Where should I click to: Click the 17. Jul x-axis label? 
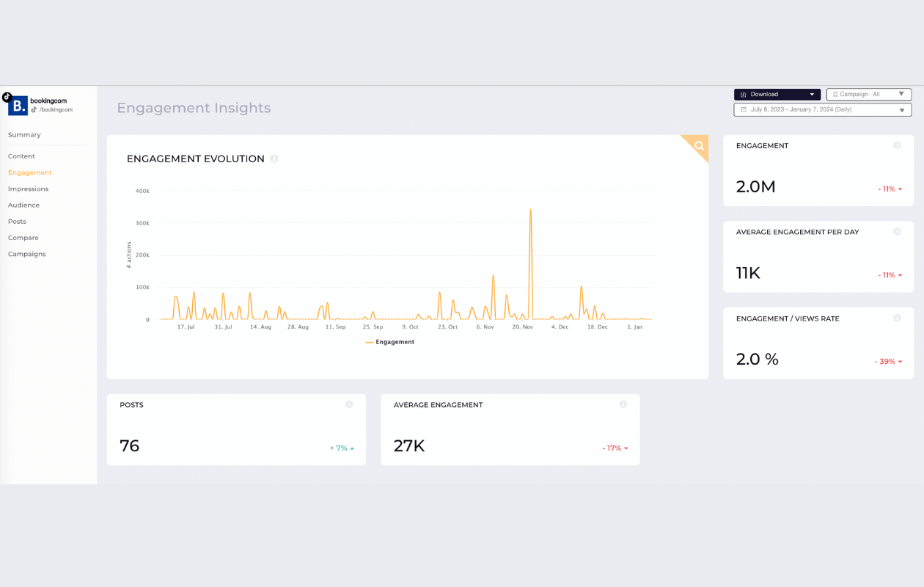click(186, 327)
